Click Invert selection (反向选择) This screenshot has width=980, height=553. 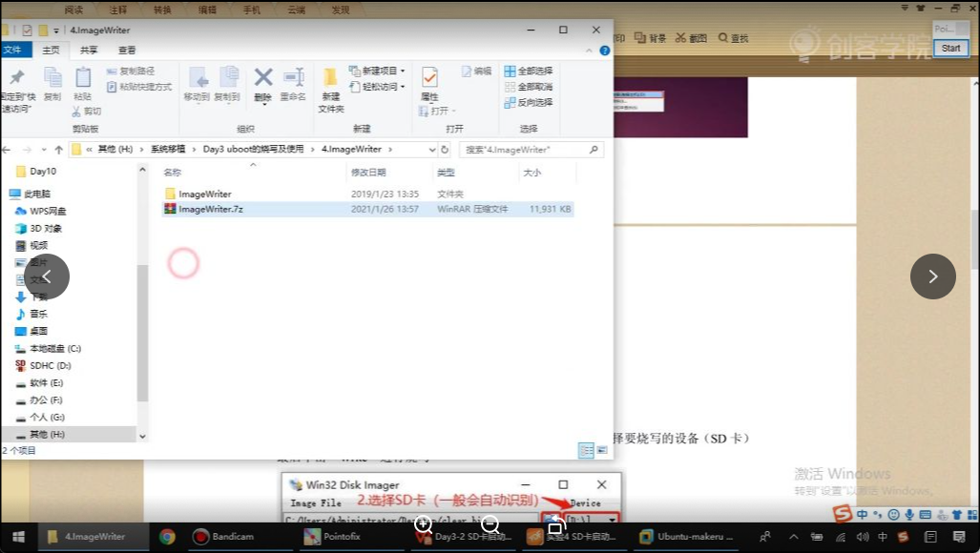point(529,102)
